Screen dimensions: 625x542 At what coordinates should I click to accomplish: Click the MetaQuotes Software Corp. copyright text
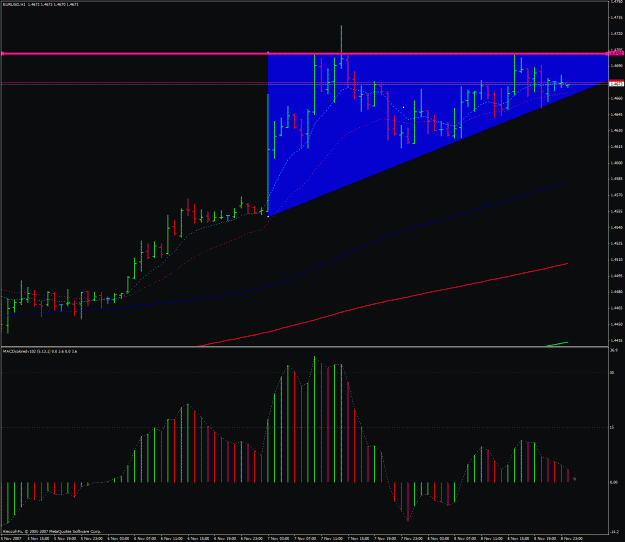pyautogui.click(x=52, y=531)
